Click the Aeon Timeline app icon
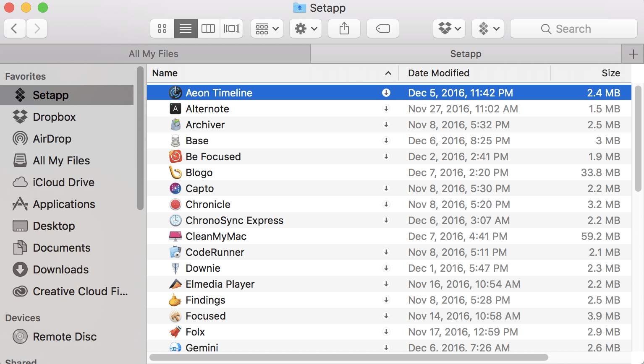Viewport: 644px width, 364px height. [175, 93]
